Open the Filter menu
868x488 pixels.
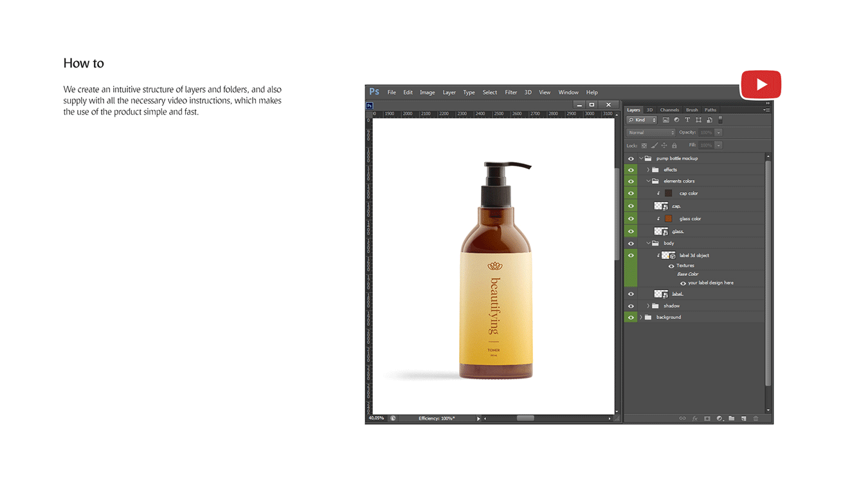pyautogui.click(x=511, y=93)
